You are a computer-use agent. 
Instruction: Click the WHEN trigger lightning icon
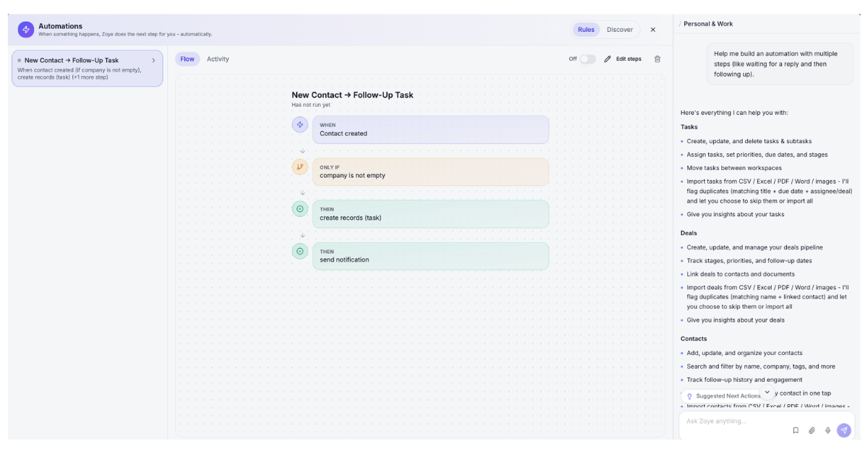pyautogui.click(x=300, y=124)
